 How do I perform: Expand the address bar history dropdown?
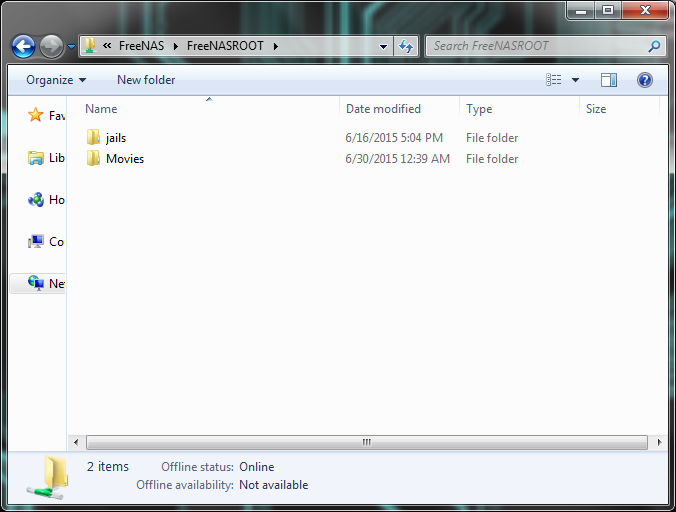[x=384, y=46]
